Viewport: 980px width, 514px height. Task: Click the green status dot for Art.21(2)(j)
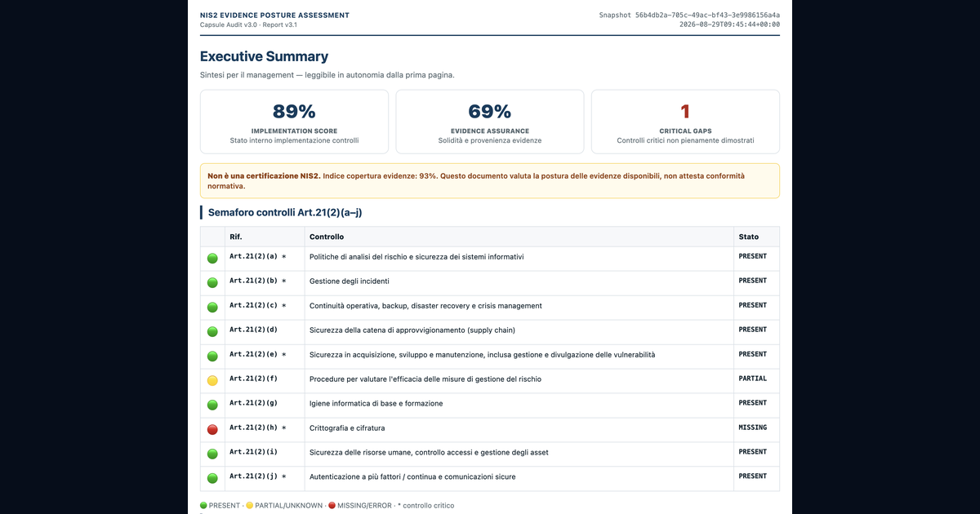tap(212, 478)
